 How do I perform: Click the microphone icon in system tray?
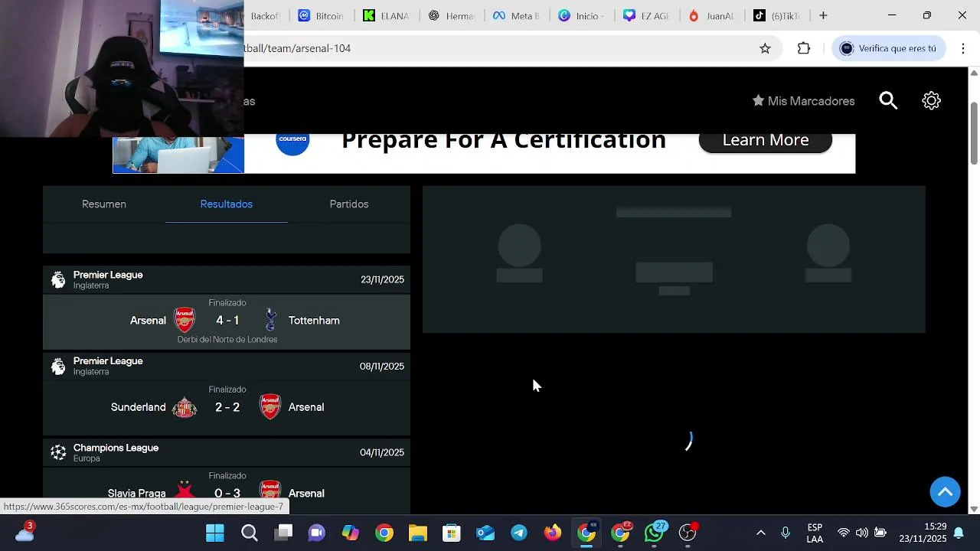coord(786,533)
